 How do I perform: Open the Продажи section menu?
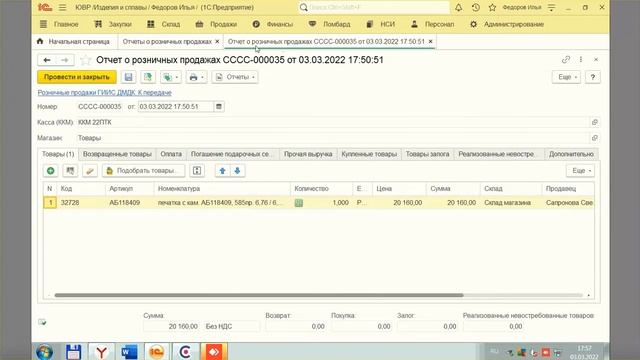(x=216, y=24)
